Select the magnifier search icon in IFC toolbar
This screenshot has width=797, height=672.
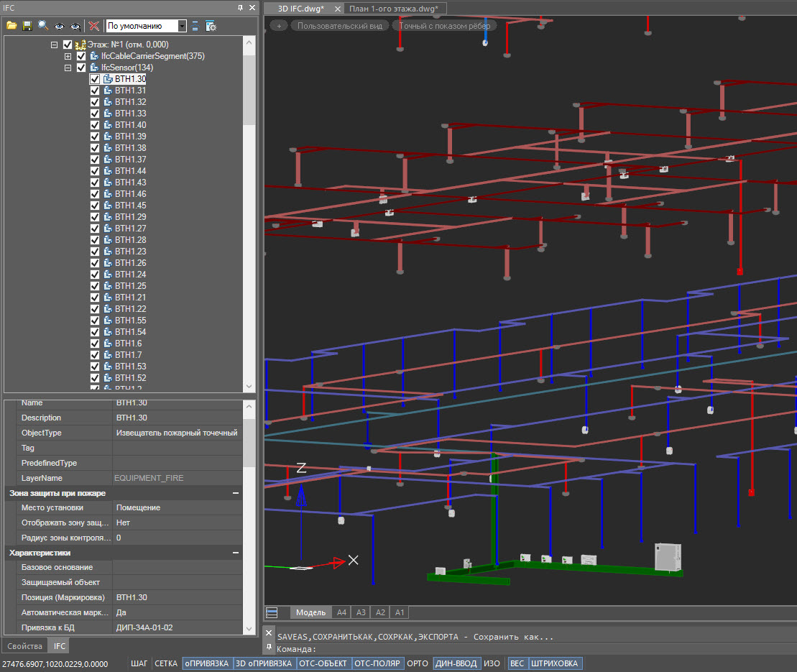[43, 26]
